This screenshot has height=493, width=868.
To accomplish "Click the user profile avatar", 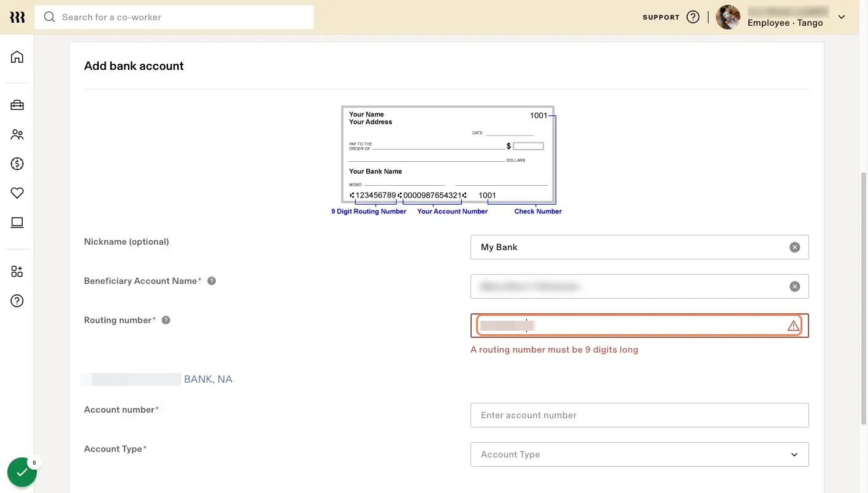I will coord(728,17).
